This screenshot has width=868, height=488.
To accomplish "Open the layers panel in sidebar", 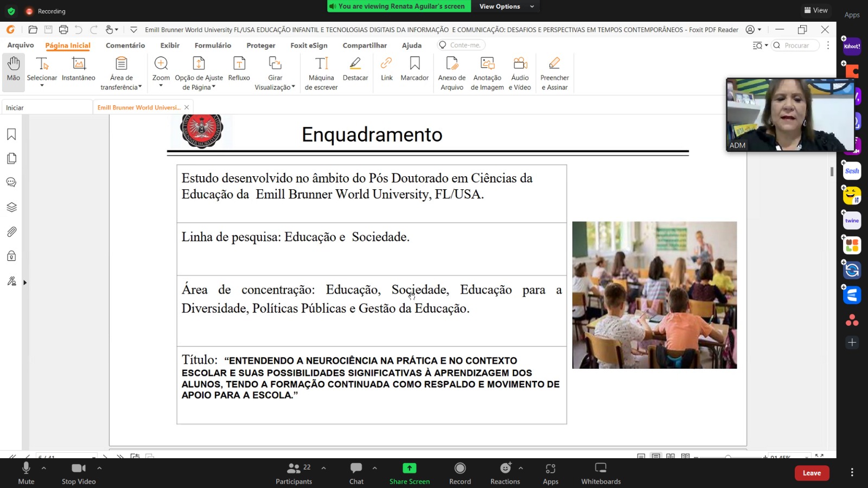I will (x=11, y=207).
